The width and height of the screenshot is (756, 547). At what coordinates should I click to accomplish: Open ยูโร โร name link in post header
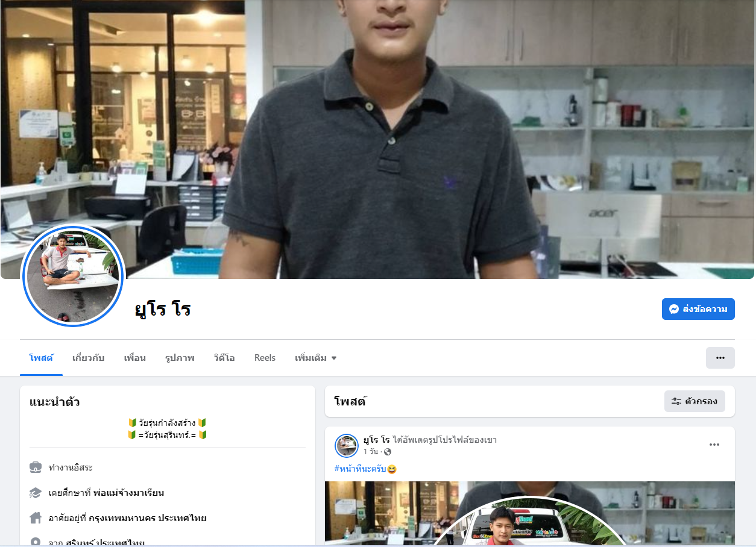click(x=377, y=440)
